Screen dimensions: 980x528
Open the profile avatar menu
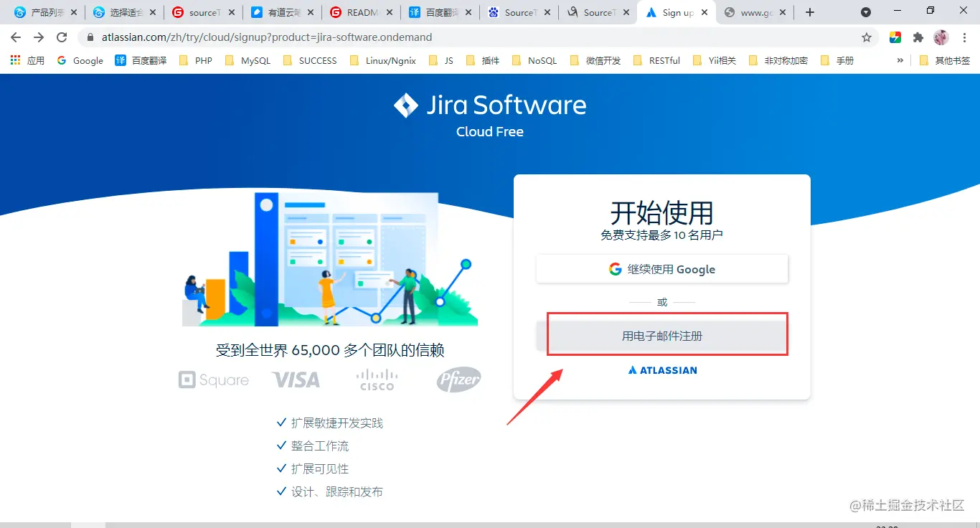[x=941, y=37]
